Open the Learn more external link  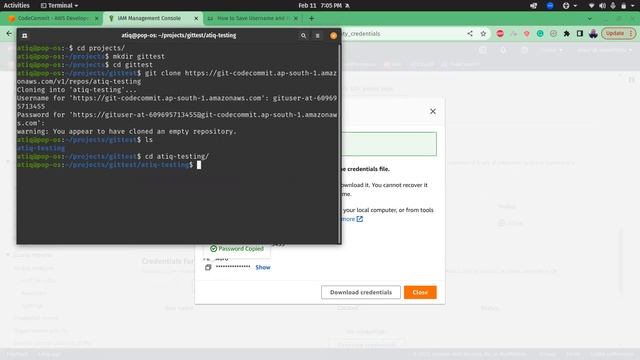coord(352,219)
